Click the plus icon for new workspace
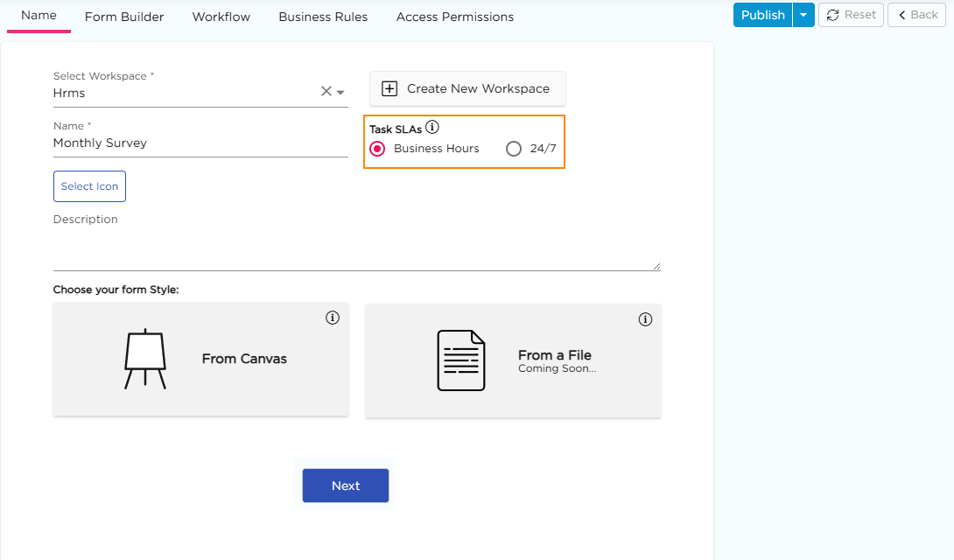Screen dimensions: 954x560 coord(390,89)
